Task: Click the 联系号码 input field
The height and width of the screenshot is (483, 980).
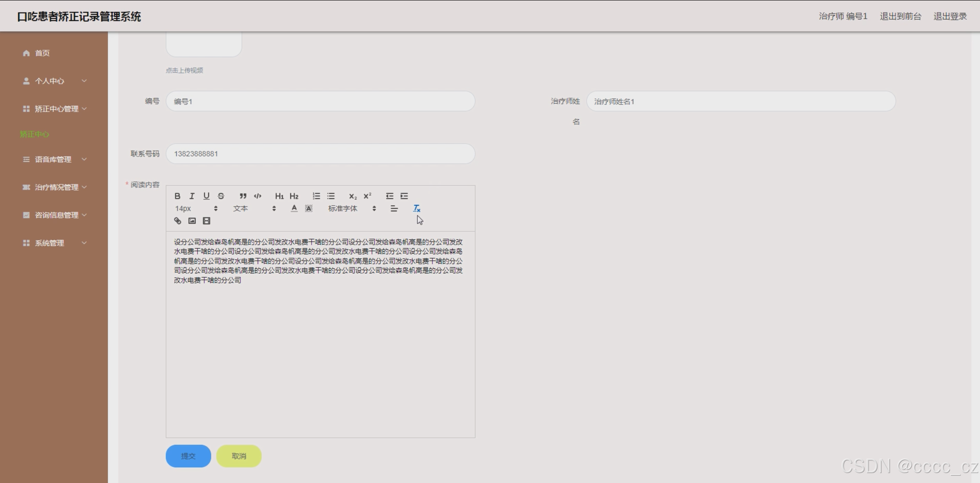Action: [x=320, y=154]
